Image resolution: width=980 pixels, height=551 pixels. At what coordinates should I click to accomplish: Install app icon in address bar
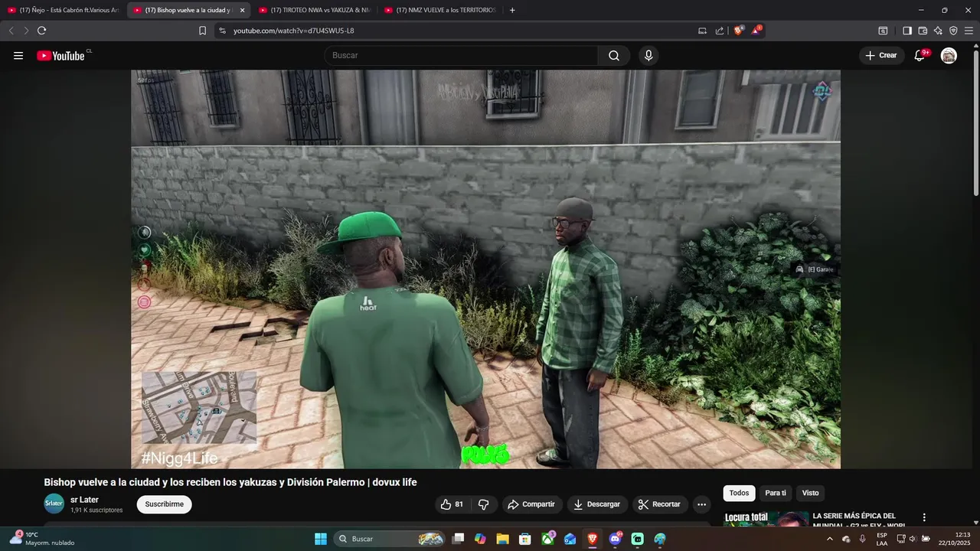(702, 31)
